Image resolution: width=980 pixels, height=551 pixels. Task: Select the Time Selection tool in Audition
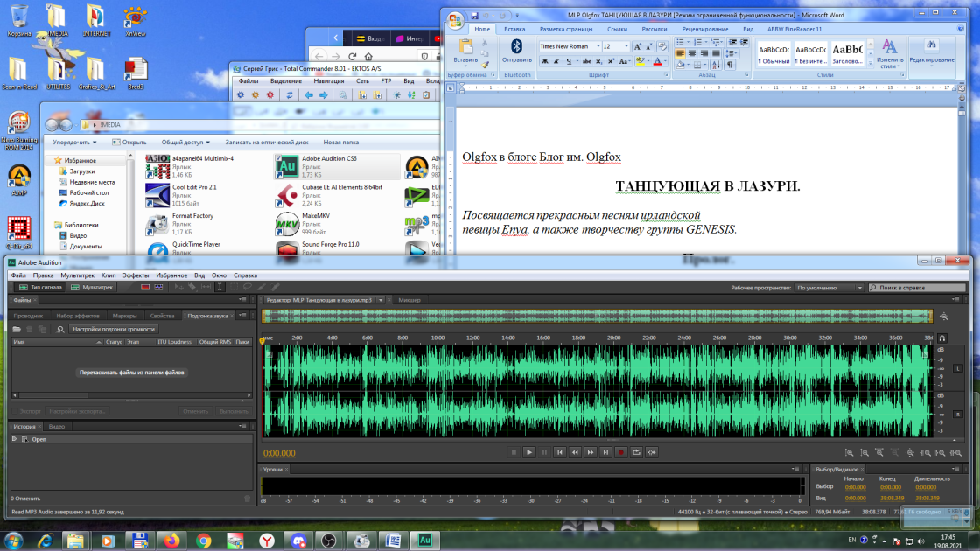[x=220, y=288]
